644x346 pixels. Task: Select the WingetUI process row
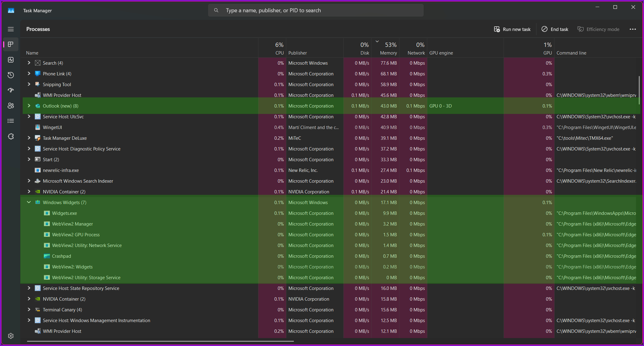tap(52, 127)
